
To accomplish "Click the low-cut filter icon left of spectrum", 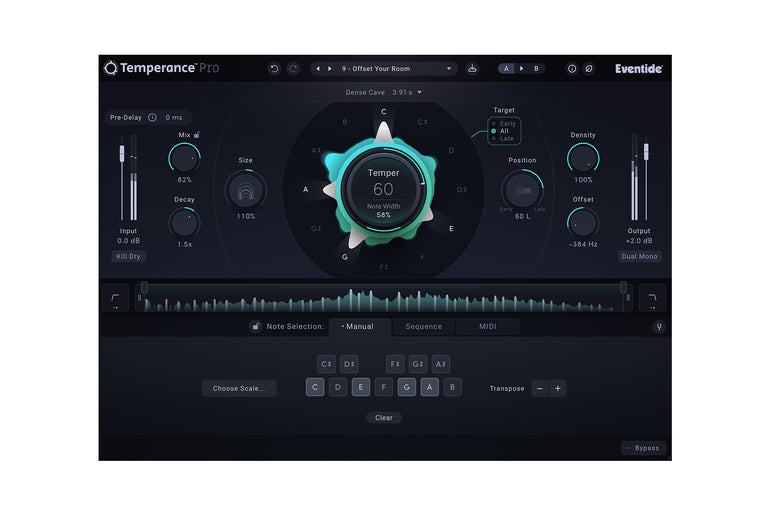I will (114, 297).
